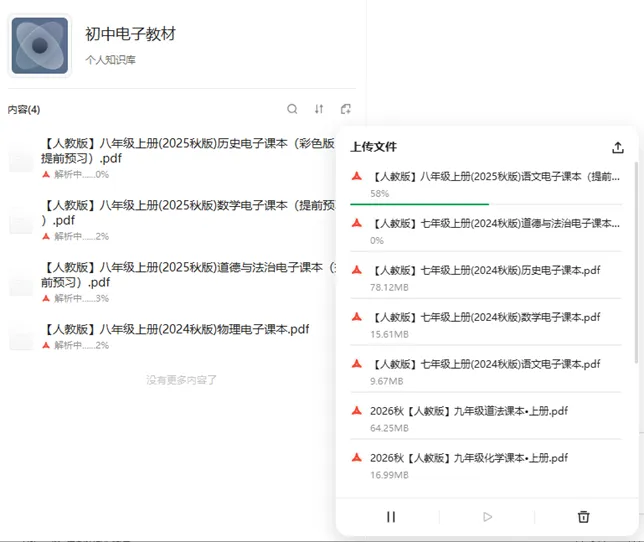Image resolution: width=644 pixels, height=542 pixels.
Task: Click the 上传文件 panel title
Action: point(373,147)
